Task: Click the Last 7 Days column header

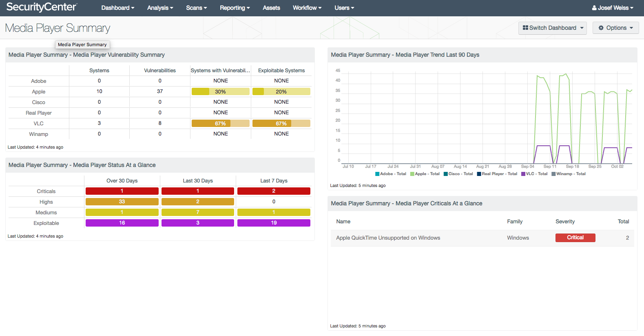Action: coord(274,181)
